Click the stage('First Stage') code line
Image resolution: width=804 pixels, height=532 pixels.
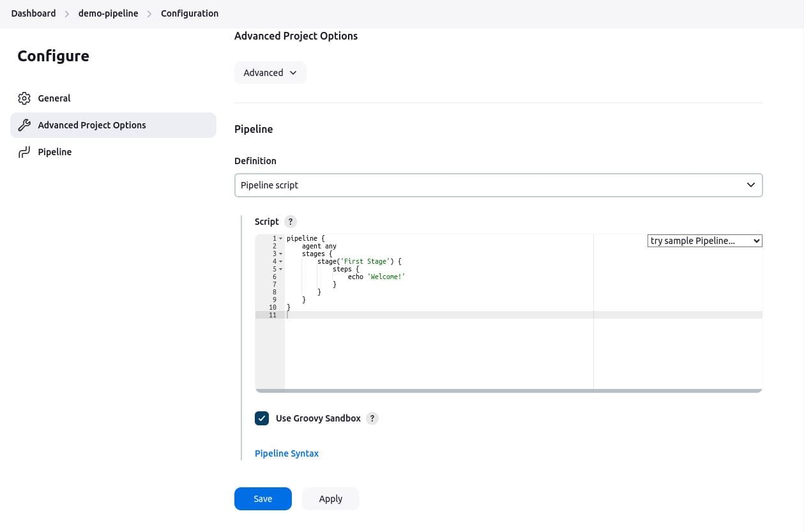pos(360,261)
